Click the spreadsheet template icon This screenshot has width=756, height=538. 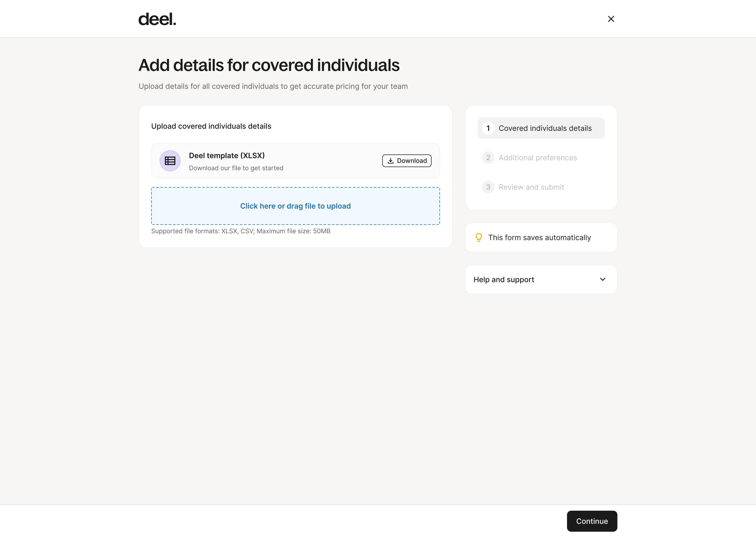click(170, 161)
